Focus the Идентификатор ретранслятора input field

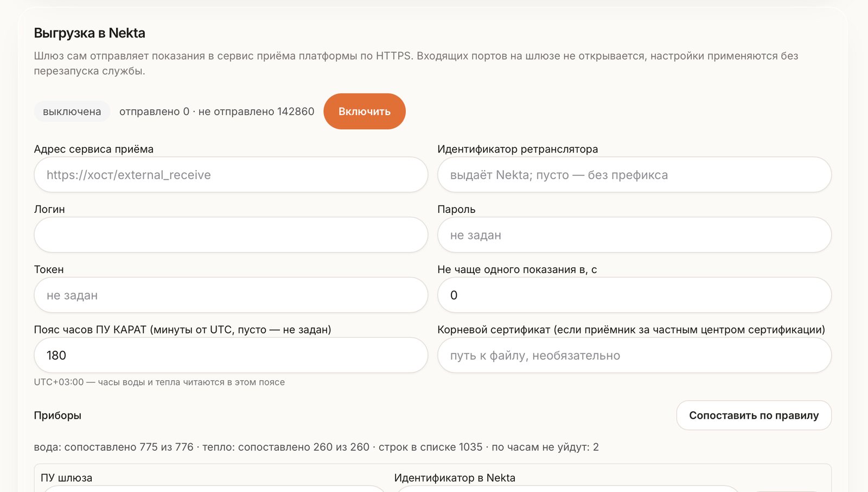tap(634, 175)
